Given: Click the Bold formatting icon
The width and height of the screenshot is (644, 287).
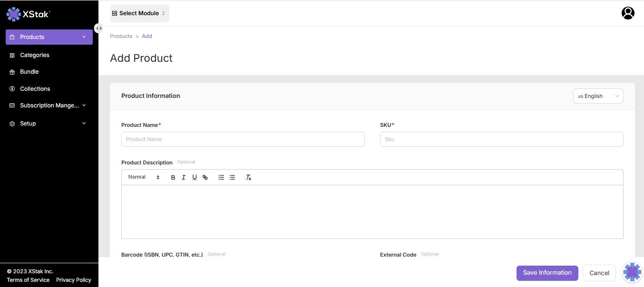Looking at the screenshot, I should [x=173, y=177].
